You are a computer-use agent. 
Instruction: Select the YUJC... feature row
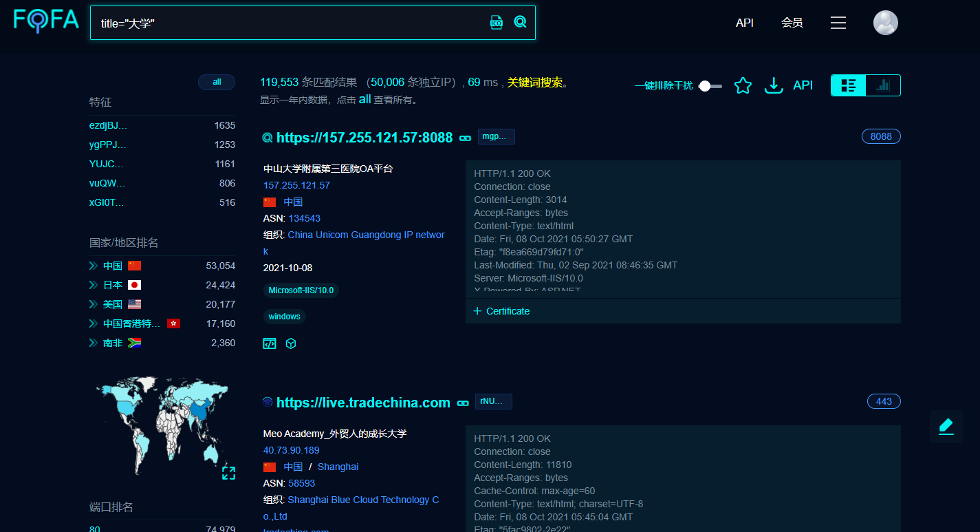[162, 164]
